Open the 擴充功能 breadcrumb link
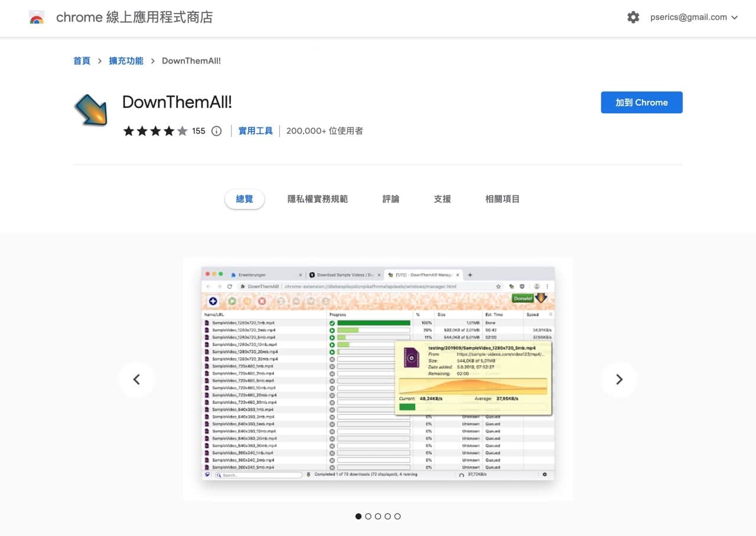 [x=126, y=61]
